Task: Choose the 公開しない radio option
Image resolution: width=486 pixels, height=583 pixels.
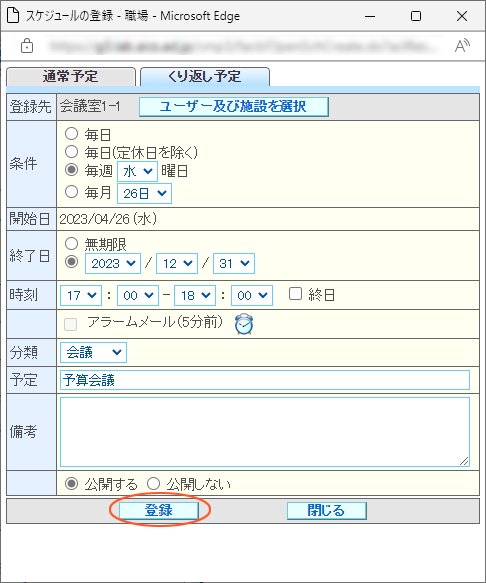Action: pos(153,484)
